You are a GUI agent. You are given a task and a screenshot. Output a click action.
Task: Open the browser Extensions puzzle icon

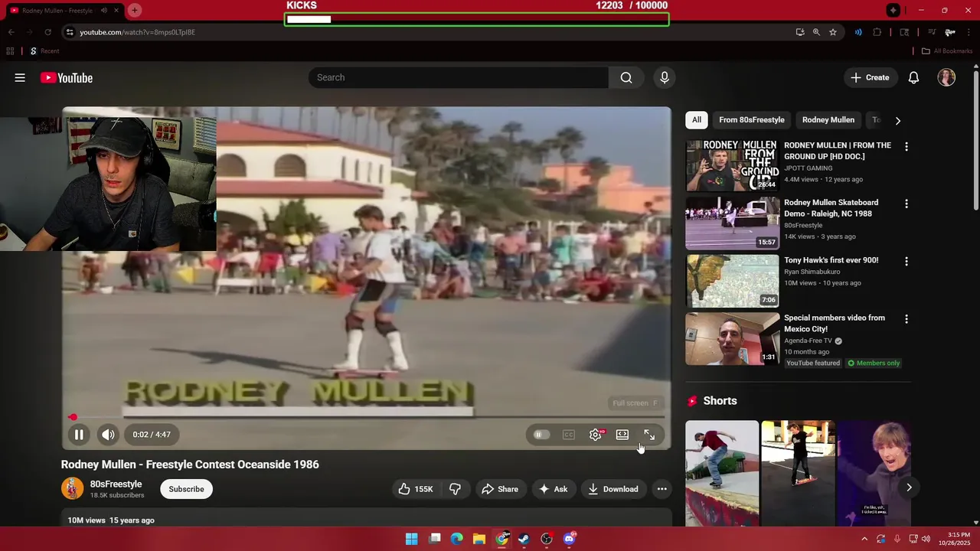(x=877, y=32)
